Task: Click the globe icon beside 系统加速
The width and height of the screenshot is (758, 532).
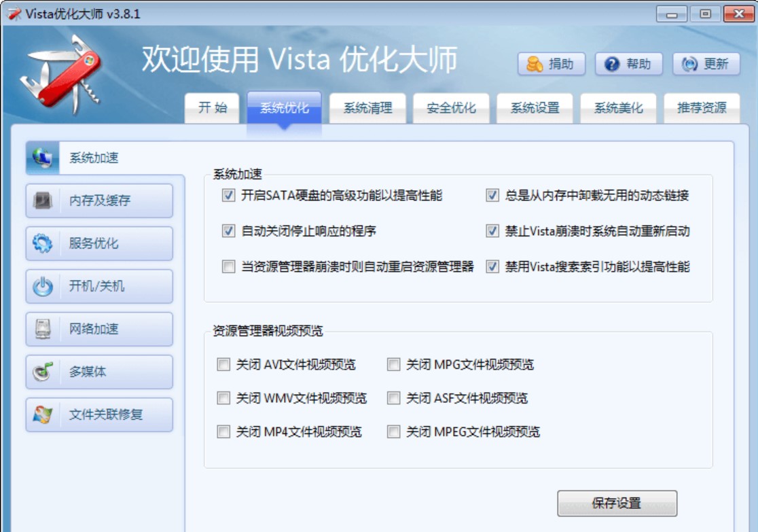Action: 43,158
